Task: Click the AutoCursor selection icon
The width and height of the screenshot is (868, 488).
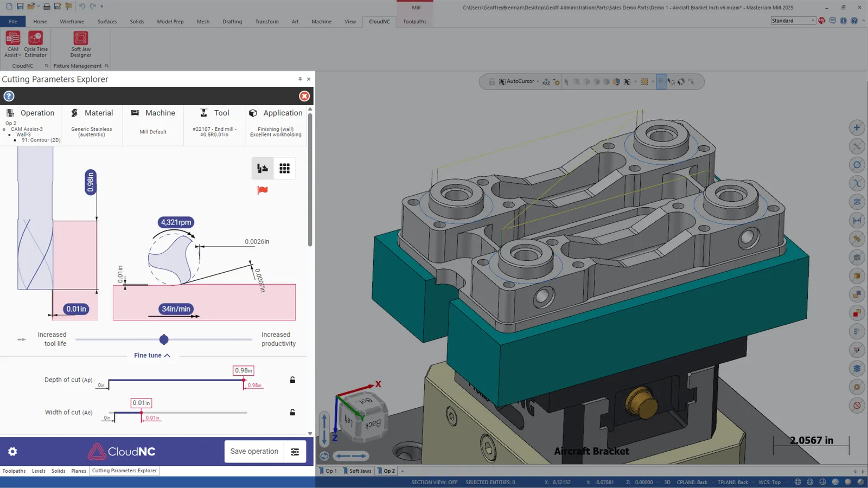Action: (x=502, y=81)
